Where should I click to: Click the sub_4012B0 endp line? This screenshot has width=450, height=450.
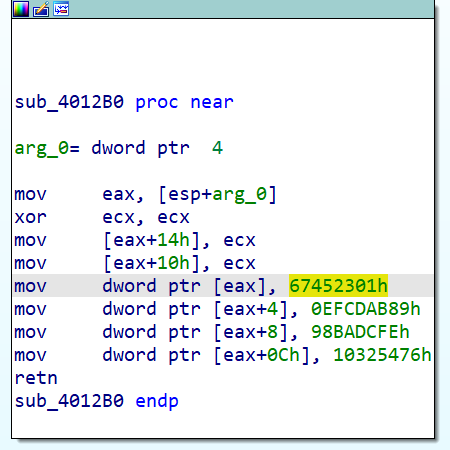coord(97,401)
